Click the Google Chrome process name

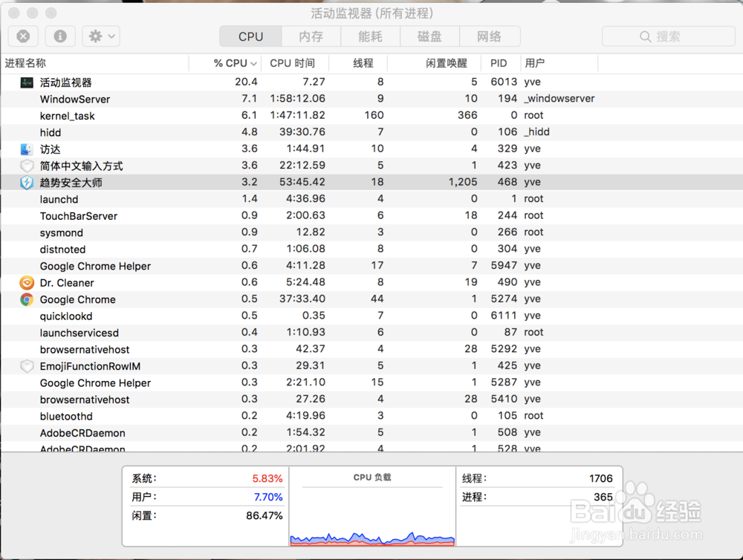pyautogui.click(x=78, y=299)
